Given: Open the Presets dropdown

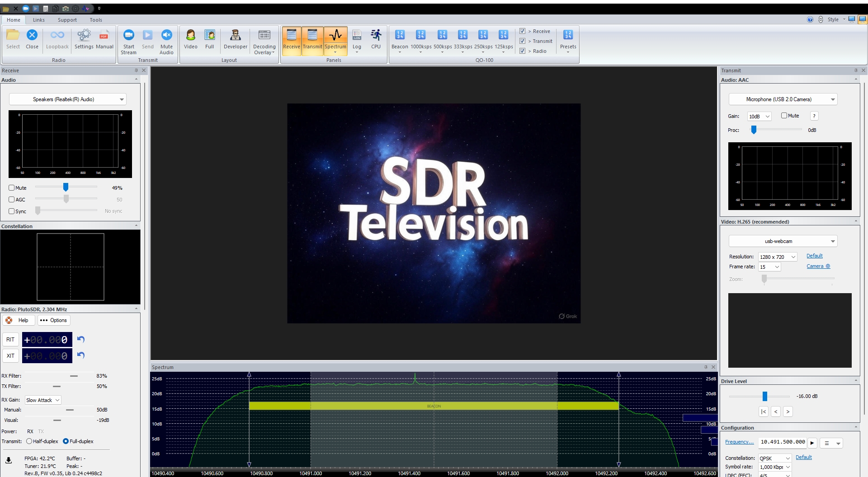Looking at the screenshot, I should 568,41.
